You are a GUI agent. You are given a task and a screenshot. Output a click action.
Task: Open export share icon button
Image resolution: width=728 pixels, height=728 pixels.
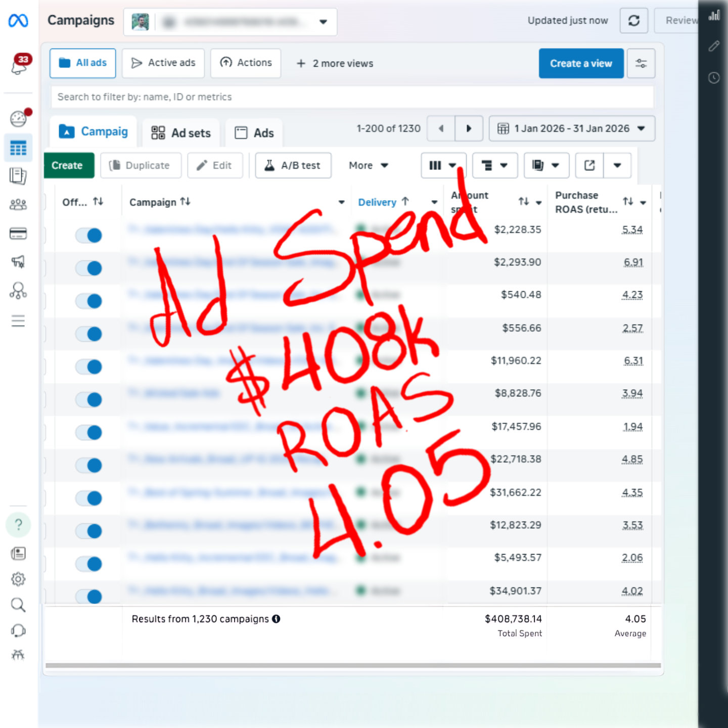(589, 165)
